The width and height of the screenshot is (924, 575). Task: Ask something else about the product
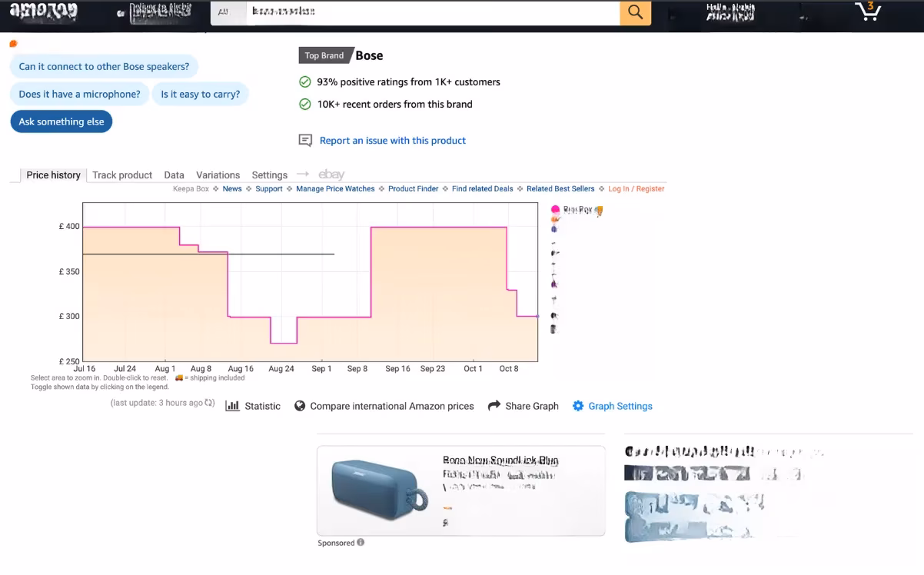[x=61, y=121]
